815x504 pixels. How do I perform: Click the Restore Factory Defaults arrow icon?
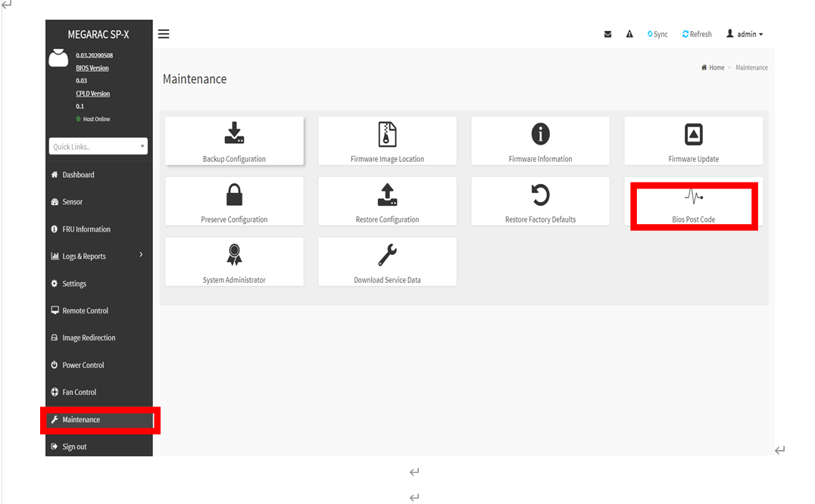click(x=540, y=195)
